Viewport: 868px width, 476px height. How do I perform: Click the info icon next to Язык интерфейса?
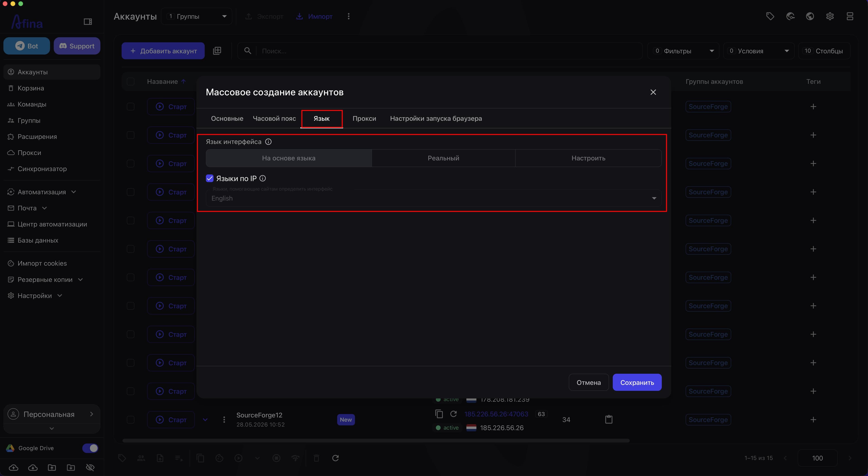pyautogui.click(x=268, y=142)
